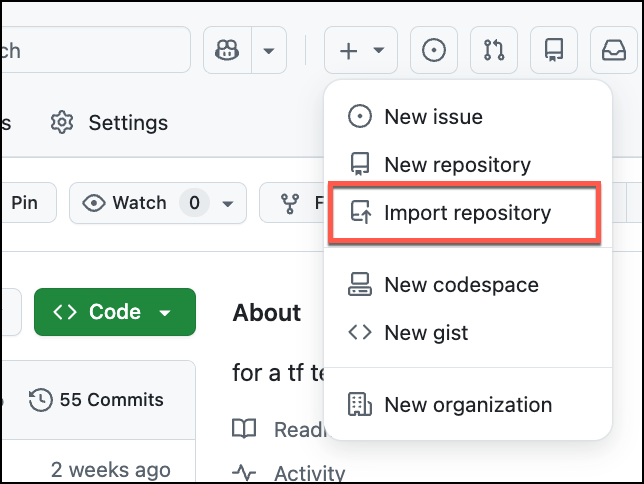Open the green Code button

coord(115,312)
